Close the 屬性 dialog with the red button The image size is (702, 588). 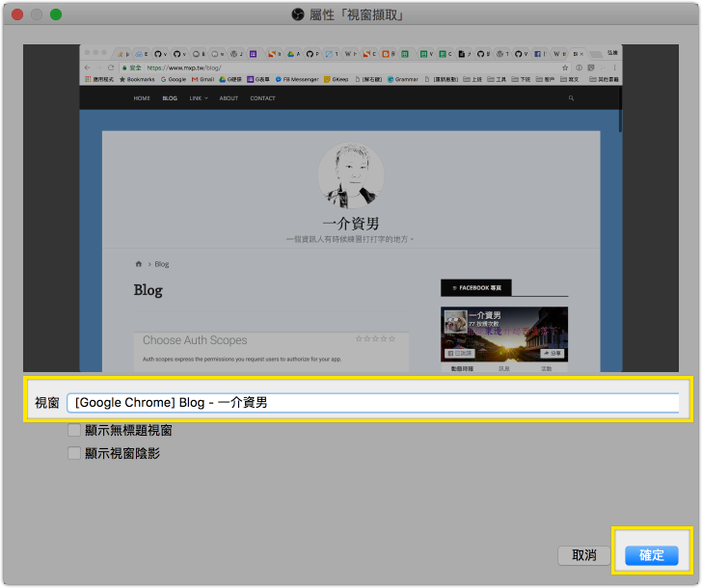tap(17, 14)
